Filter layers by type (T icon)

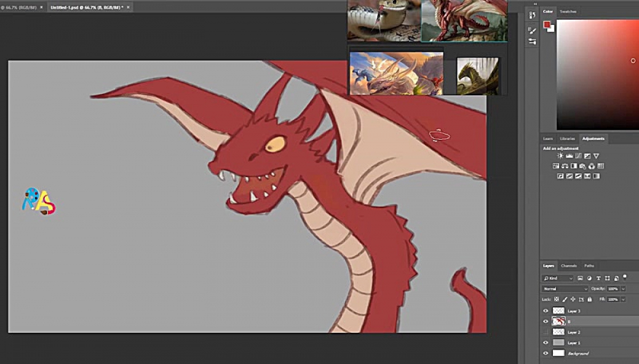click(598, 278)
